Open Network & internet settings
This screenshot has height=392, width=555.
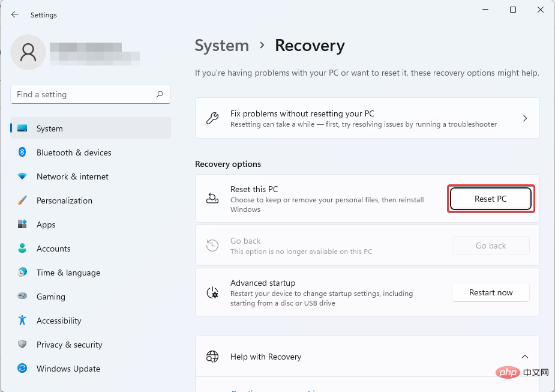73,176
